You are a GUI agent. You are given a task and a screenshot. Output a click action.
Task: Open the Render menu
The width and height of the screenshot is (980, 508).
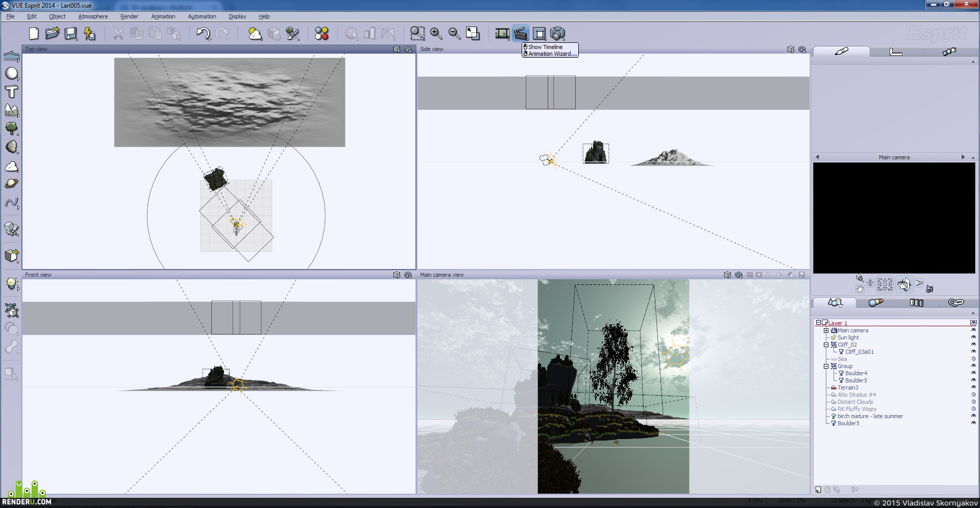point(129,16)
